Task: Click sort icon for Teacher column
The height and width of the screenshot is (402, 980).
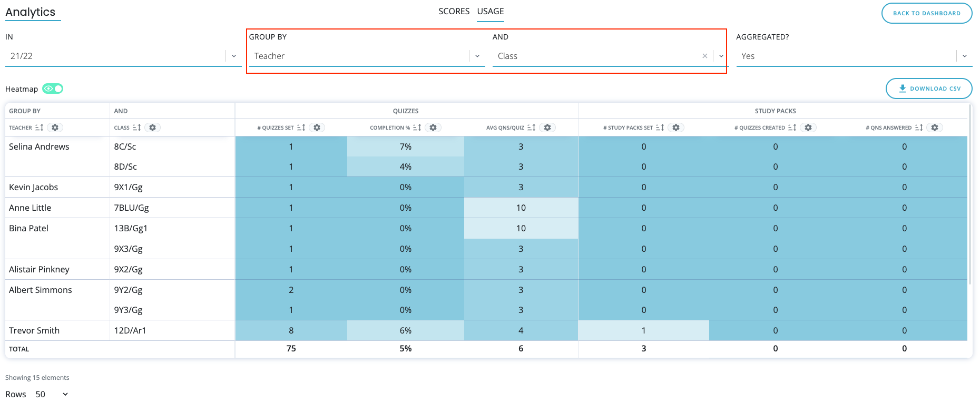Action: (40, 128)
